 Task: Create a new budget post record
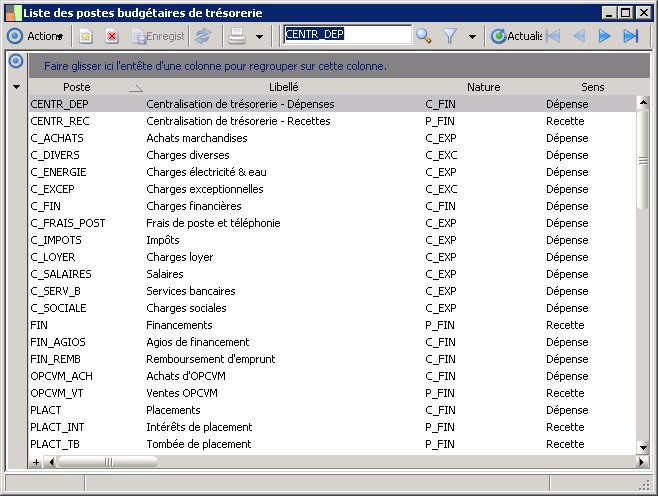coord(86,36)
